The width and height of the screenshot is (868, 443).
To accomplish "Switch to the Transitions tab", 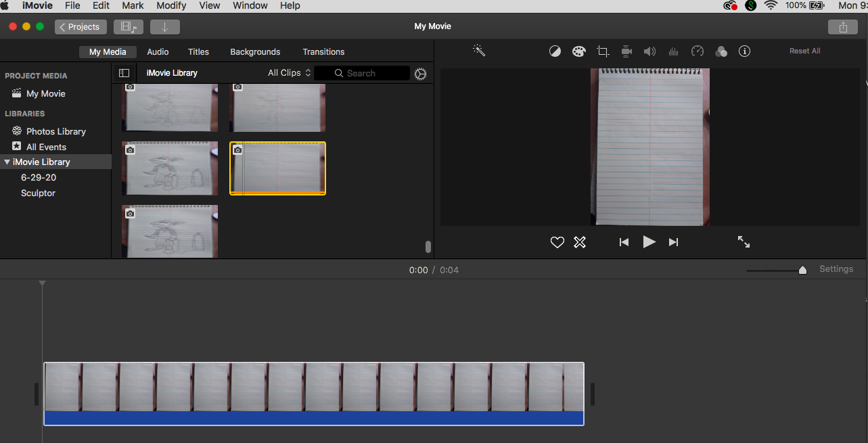I will pos(323,52).
